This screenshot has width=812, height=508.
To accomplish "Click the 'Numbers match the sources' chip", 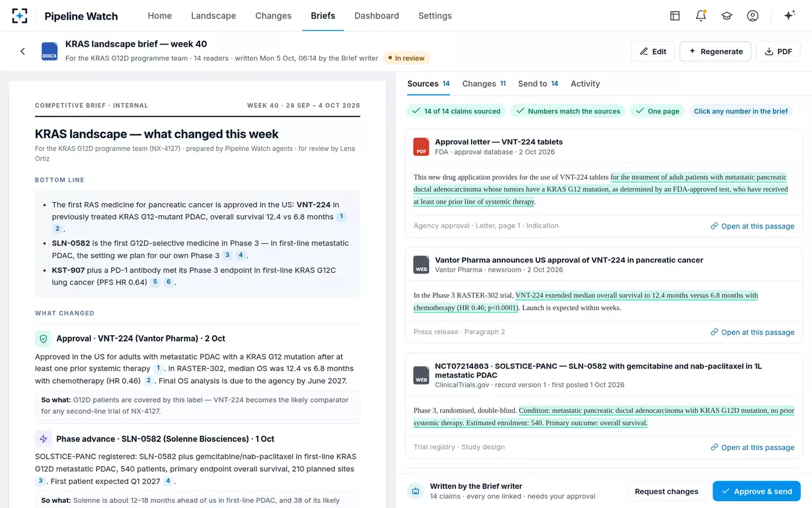I will click(x=568, y=111).
